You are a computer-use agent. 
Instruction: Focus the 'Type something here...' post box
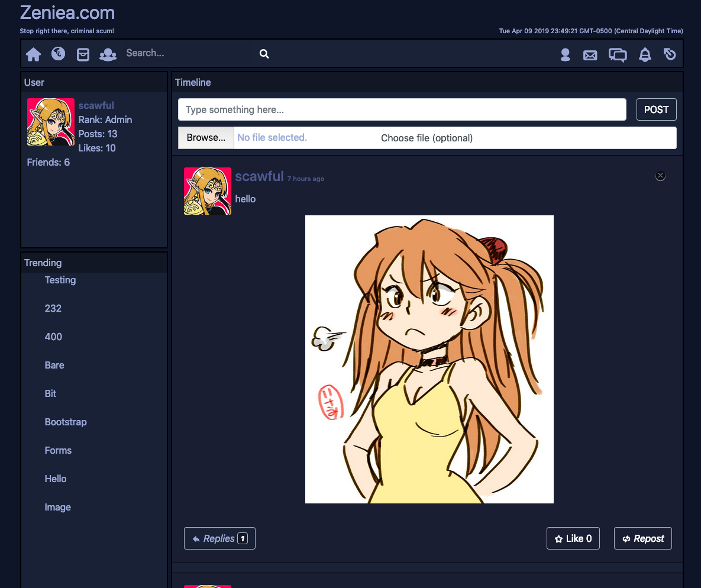point(402,109)
